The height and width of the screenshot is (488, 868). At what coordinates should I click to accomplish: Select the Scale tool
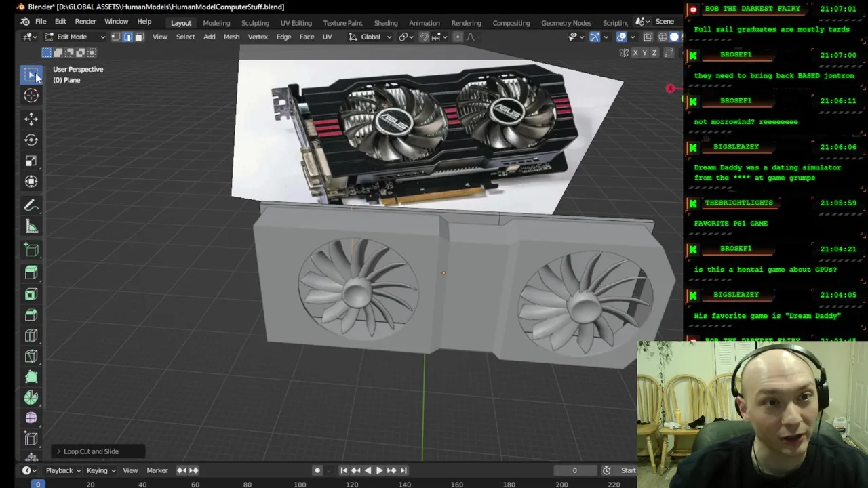pos(31,161)
